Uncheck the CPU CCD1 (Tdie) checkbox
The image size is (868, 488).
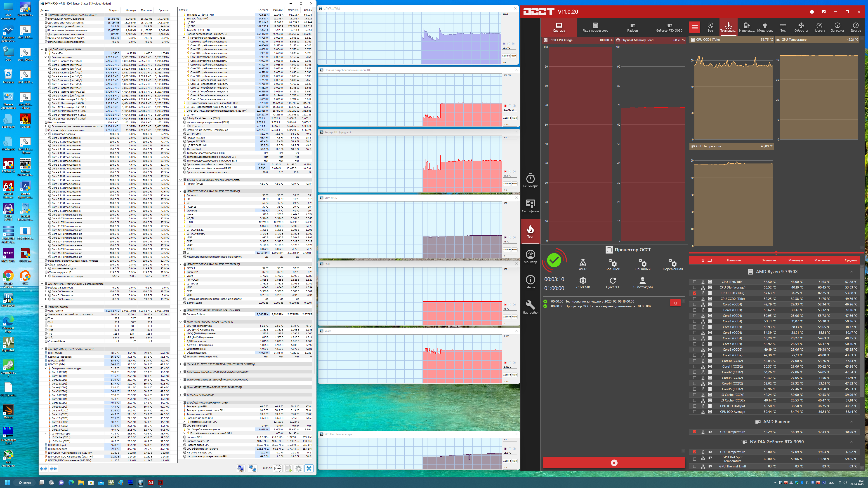694,293
